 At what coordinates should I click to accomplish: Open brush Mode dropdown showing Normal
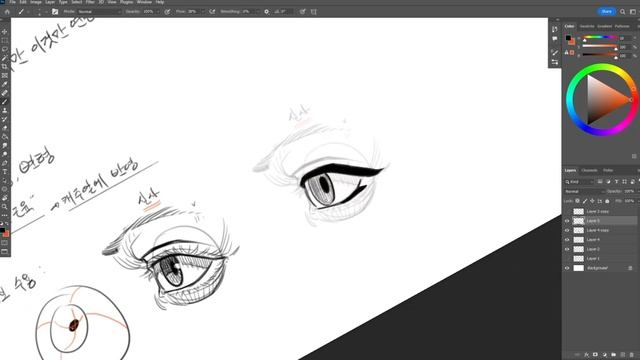pyautogui.click(x=99, y=12)
